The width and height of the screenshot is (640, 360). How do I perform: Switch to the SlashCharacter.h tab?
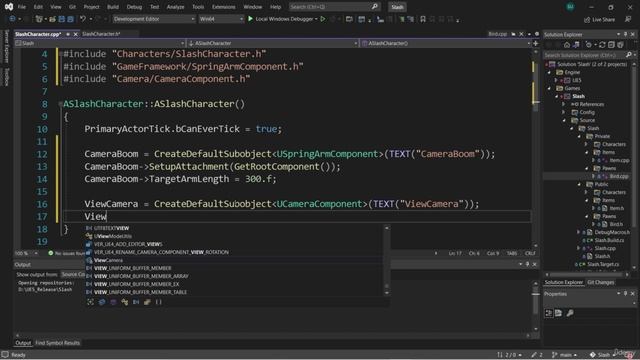coord(101,34)
